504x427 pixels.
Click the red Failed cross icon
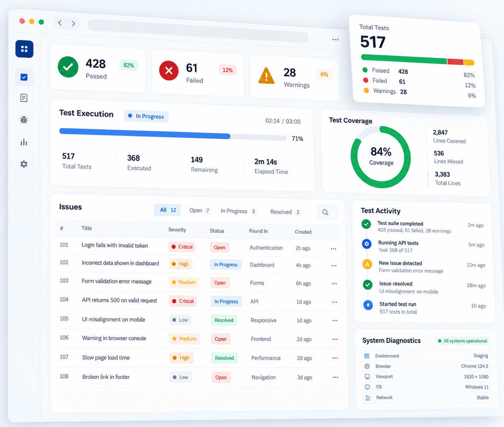169,70
